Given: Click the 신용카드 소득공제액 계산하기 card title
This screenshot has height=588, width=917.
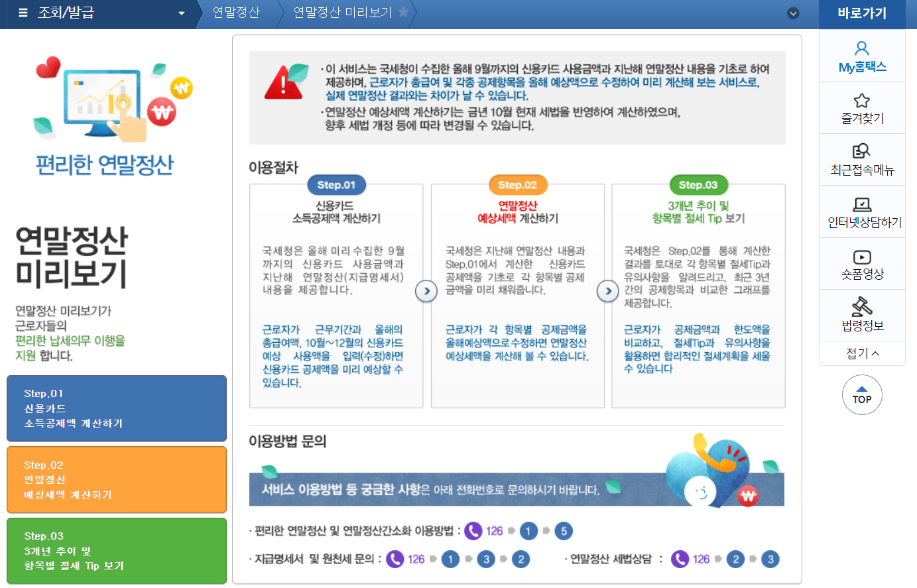Looking at the screenshot, I should tap(336, 212).
